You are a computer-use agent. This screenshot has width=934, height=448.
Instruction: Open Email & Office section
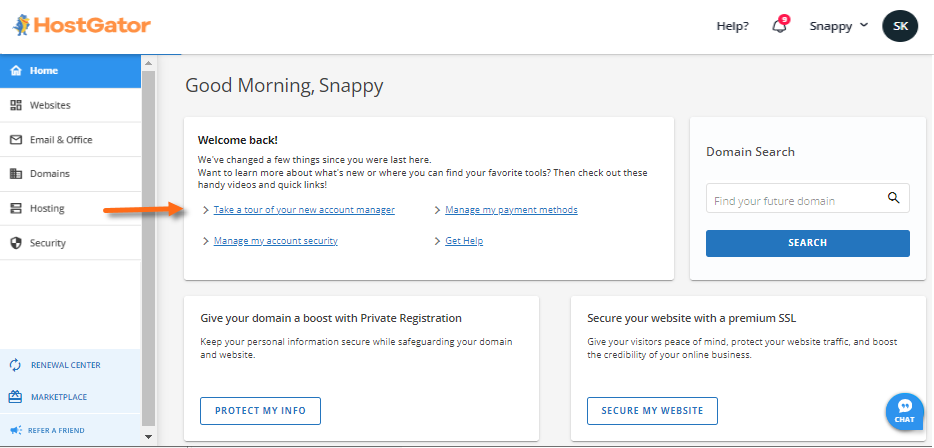click(x=70, y=139)
